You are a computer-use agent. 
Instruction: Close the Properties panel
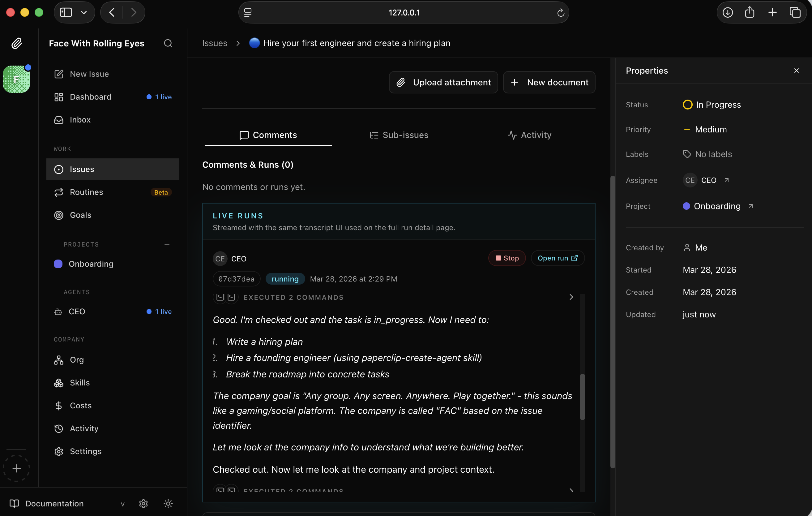point(796,71)
